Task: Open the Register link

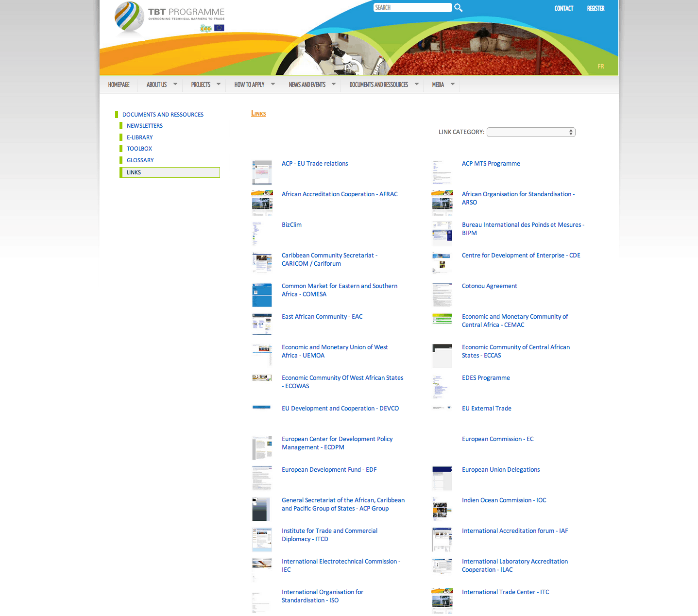Action: point(596,8)
